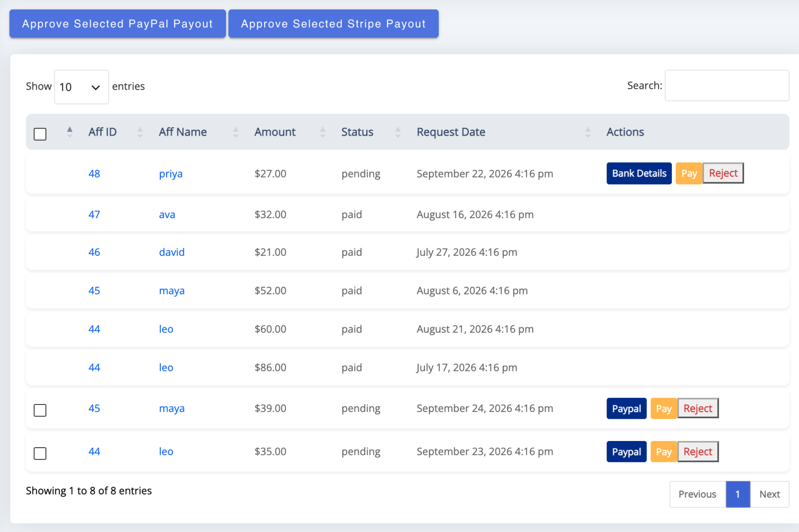
Task: Sort table by Amount arrows
Action: tap(323, 132)
